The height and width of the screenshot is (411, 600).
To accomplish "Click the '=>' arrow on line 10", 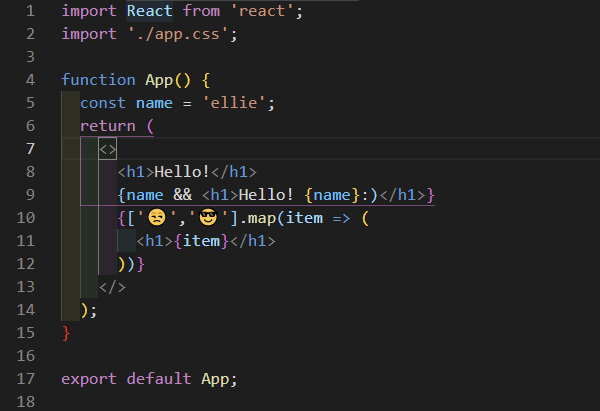I will pyautogui.click(x=341, y=218).
